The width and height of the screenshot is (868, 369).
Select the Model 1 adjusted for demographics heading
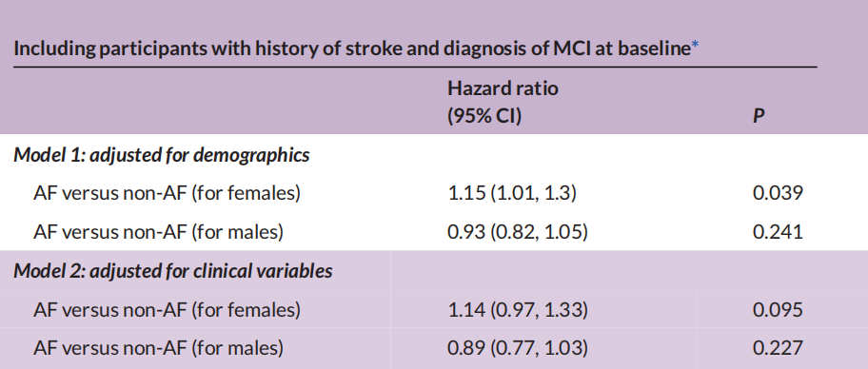[x=162, y=155]
